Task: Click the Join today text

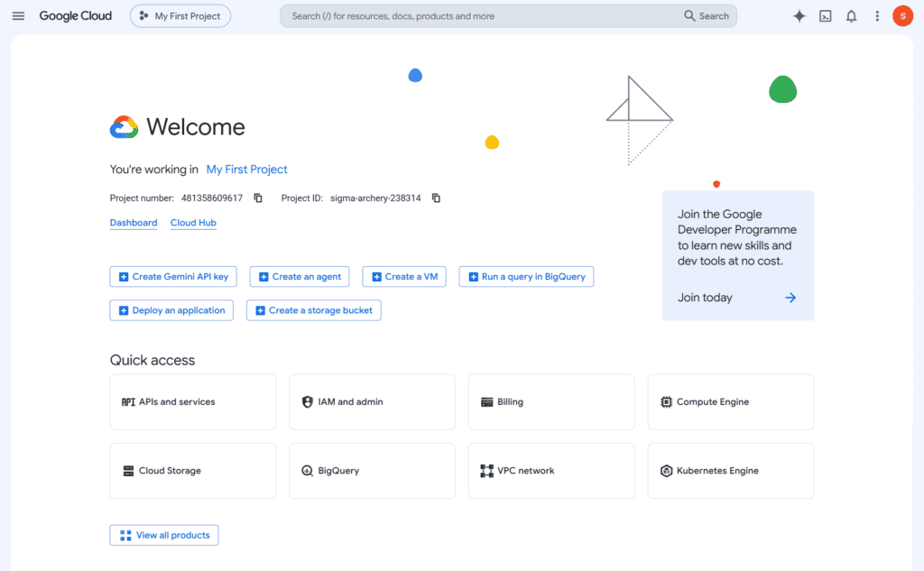Action: click(705, 298)
